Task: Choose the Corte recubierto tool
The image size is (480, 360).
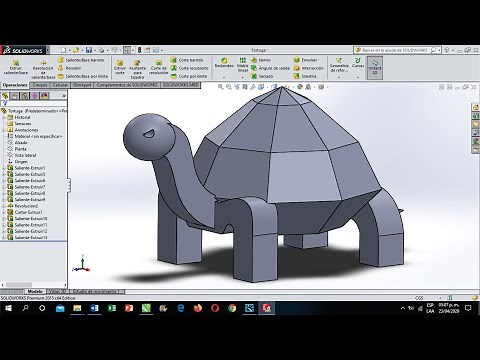Action: 189,68
